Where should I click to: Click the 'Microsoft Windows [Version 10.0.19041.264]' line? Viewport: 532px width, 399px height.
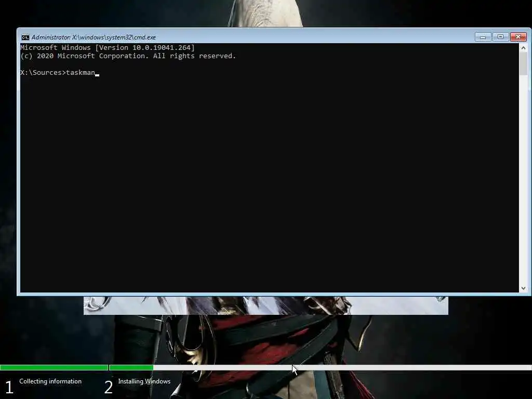[108, 47]
